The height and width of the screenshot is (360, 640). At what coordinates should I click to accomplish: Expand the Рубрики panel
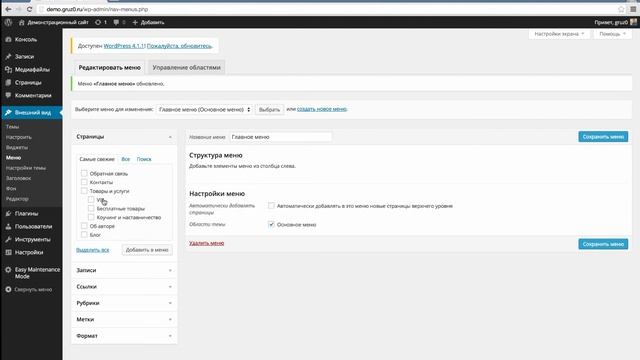(x=124, y=303)
